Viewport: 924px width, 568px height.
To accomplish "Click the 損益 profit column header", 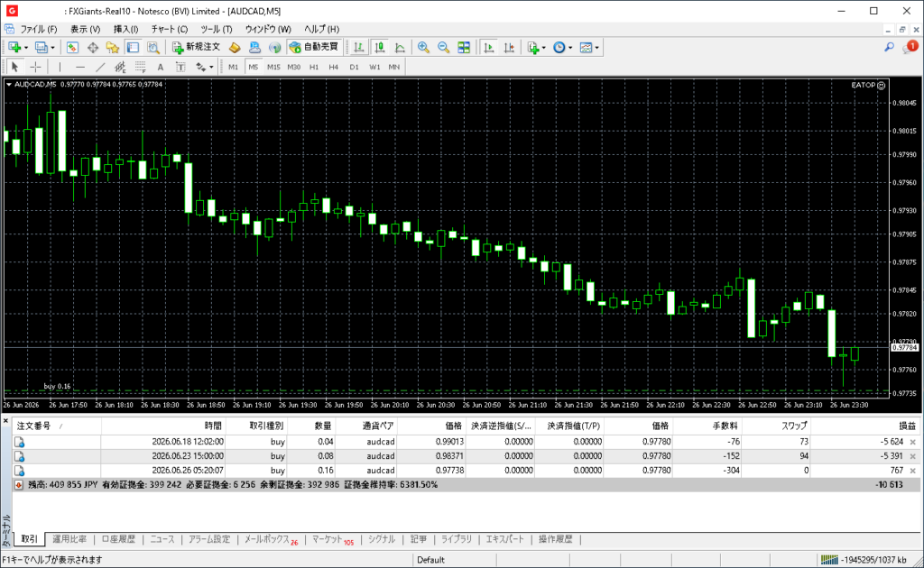I will (x=907, y=426).
